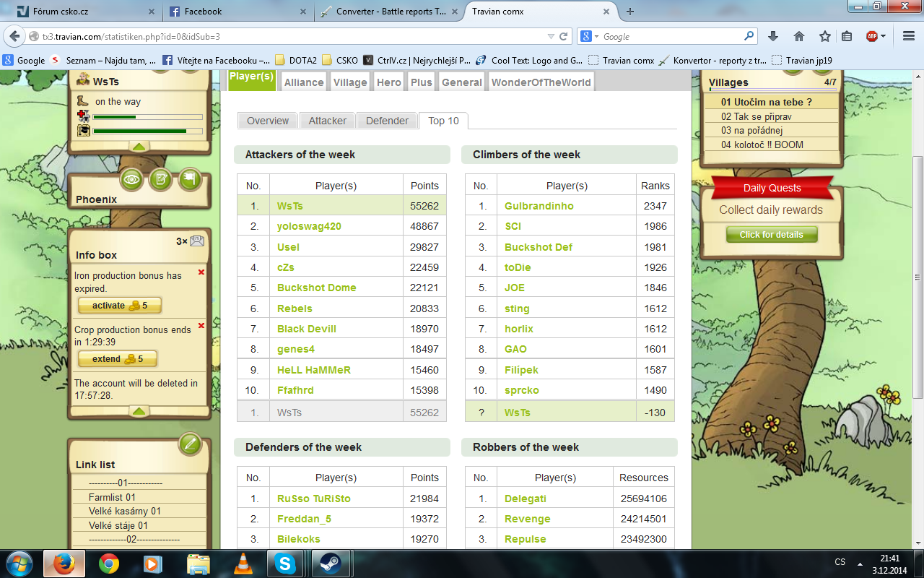Dismiss the crop production bonus notice
Viewport: 924px width, 578px height.
point(201,326)
